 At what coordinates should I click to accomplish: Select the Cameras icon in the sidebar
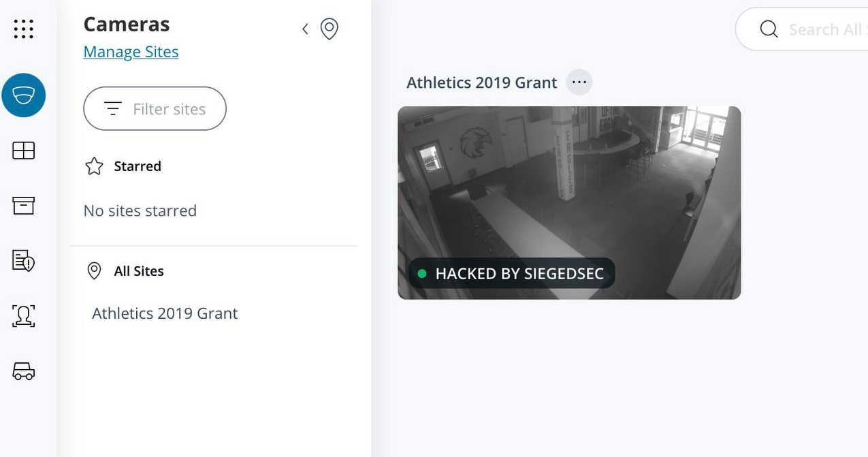click(x=24, y=95)
